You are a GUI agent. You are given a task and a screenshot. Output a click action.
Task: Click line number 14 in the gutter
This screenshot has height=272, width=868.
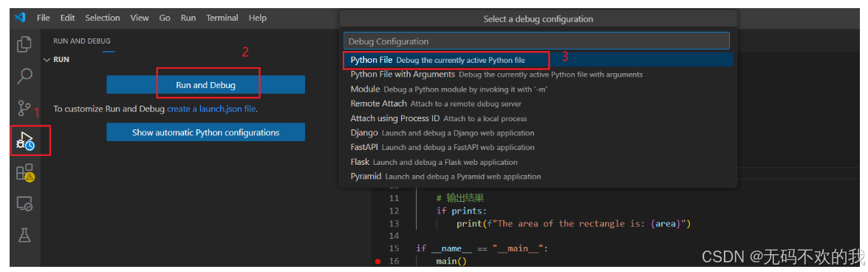click(394, 236)
